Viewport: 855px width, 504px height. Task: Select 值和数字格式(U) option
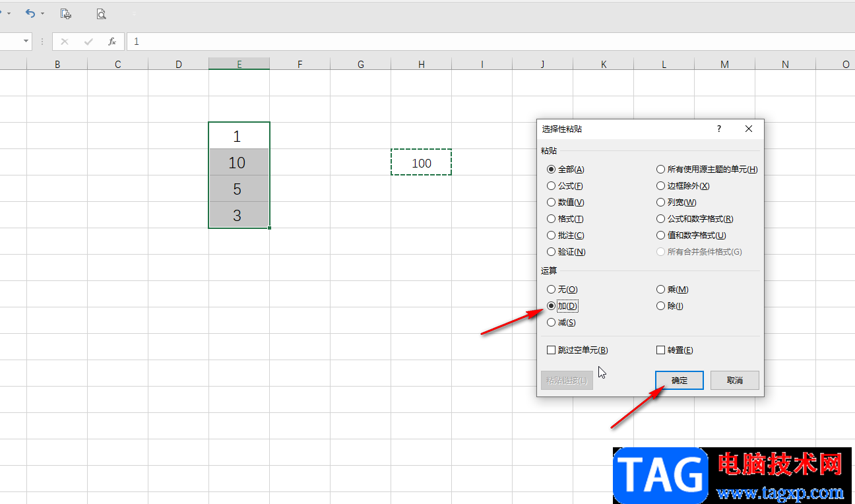coord(691,236)
